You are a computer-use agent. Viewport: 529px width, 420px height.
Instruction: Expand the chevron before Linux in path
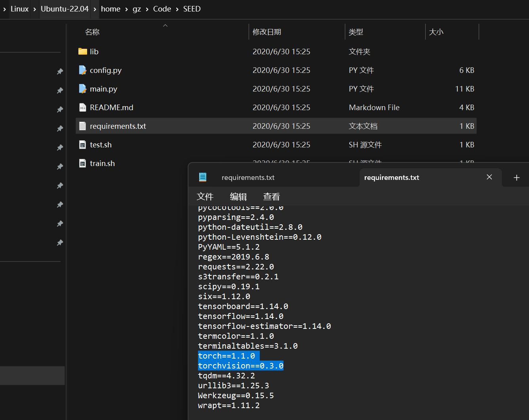[4, 9]
